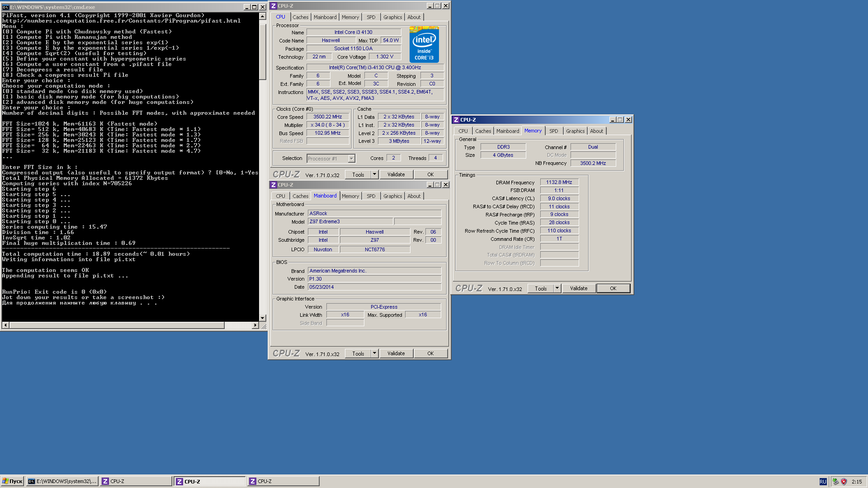Click the Core Speed value 3500.22 MHz
The image size is (868, 488).
click(x=328, y=117)
